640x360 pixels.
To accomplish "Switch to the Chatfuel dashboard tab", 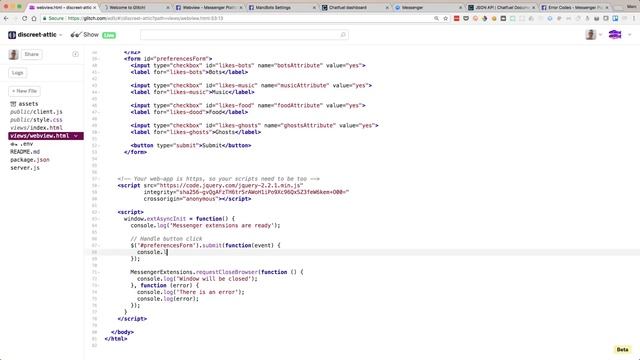I will 354,8.
